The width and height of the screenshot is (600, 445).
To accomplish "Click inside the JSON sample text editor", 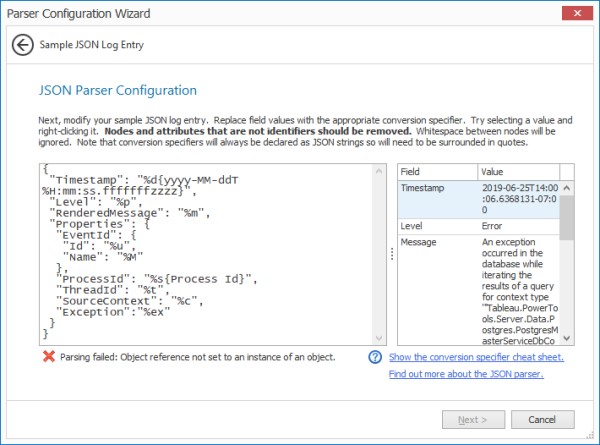I will [x=207, y=254].
